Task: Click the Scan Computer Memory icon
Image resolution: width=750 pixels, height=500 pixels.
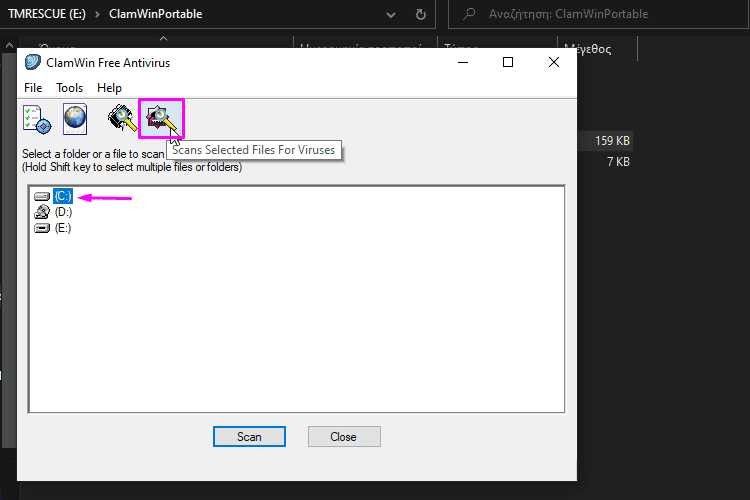Action: click(122, 119)
